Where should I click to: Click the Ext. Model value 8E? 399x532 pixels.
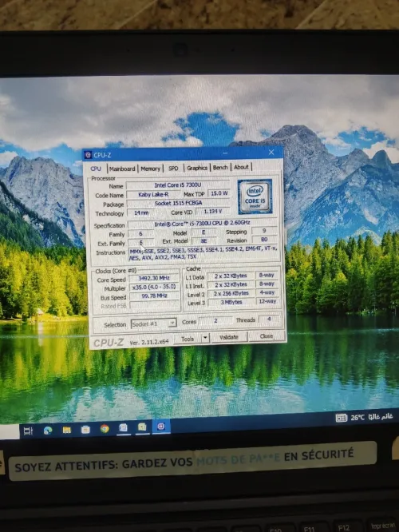[203, 241]
